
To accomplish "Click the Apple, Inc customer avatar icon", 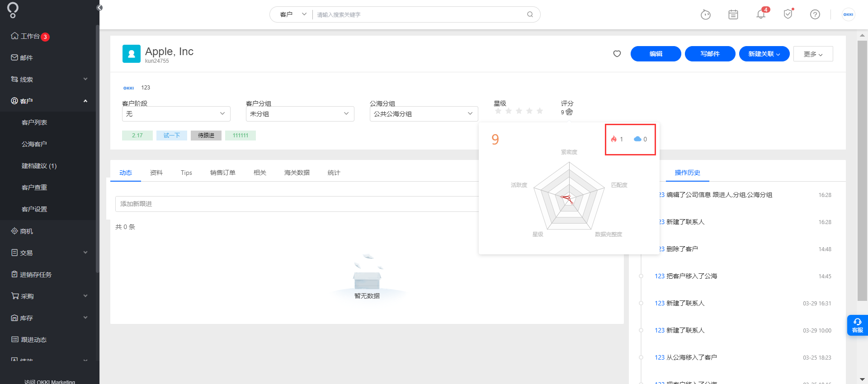I will coord(132,54).
